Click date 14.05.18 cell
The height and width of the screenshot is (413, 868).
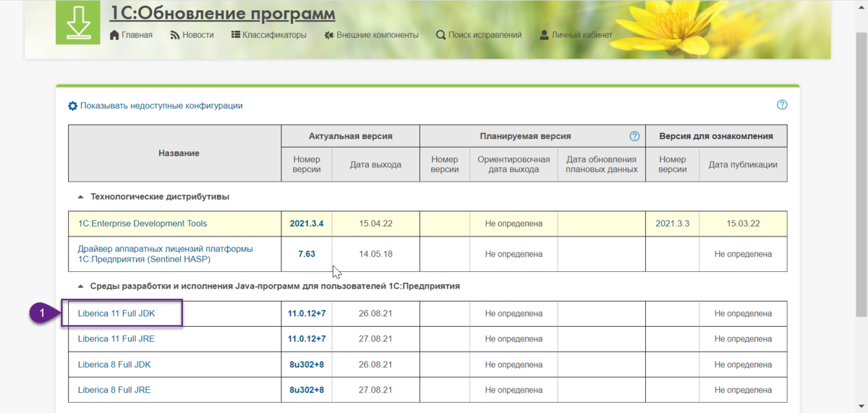pos(375,254)
